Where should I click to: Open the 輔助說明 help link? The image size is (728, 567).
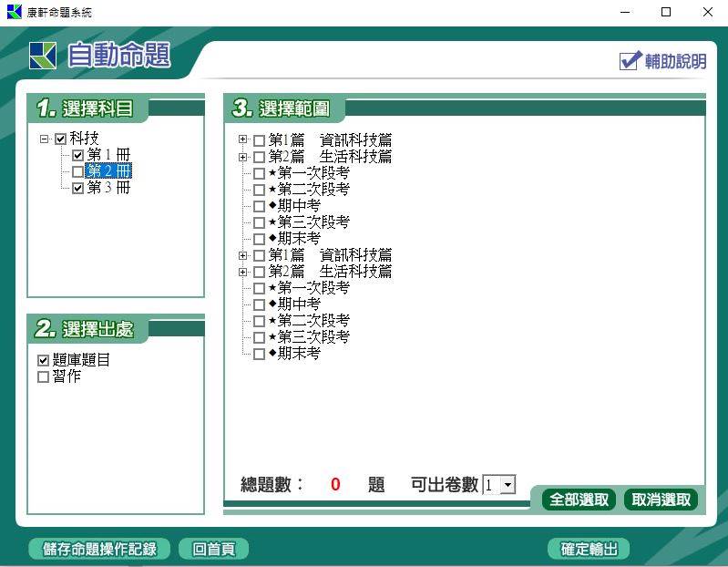(663, 61)
